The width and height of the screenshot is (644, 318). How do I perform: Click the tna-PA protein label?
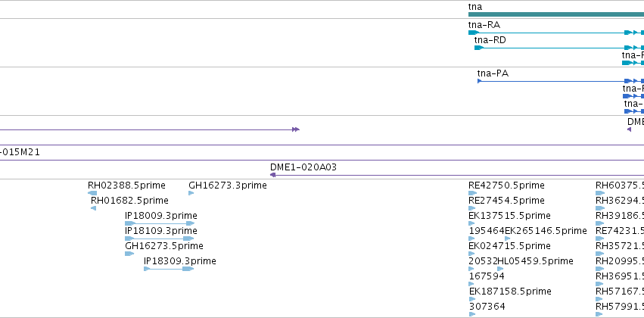click(493, 73)
